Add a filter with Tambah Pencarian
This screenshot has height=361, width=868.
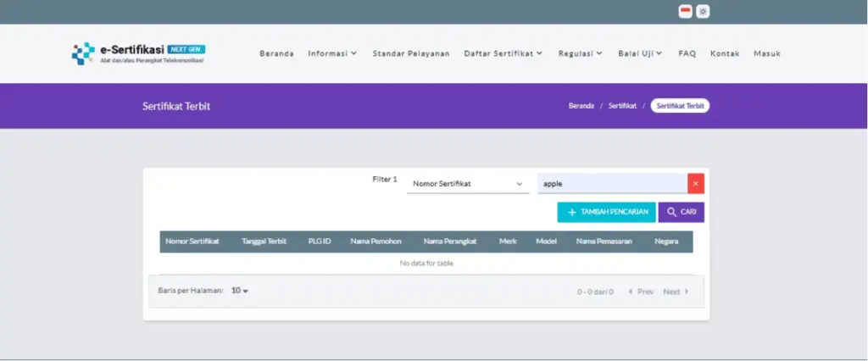pyautogui.click(x=606, y=212)
